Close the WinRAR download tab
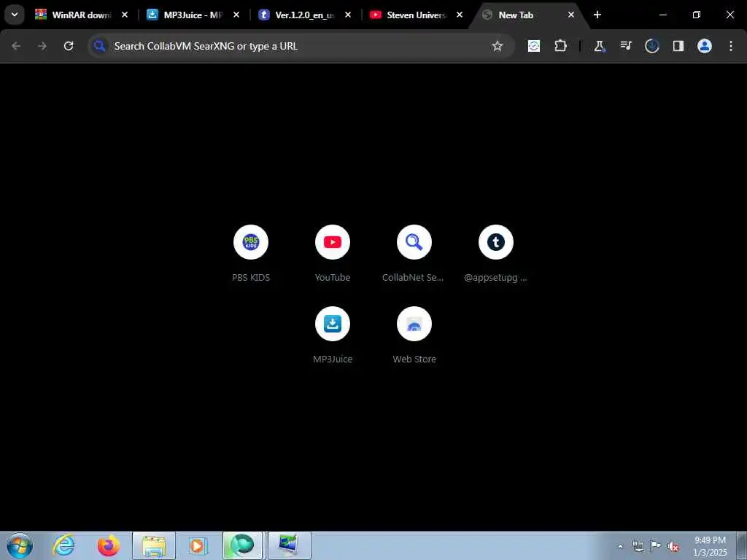The height and width of the screenshot is (560, 747). click(x=125, y=15)
